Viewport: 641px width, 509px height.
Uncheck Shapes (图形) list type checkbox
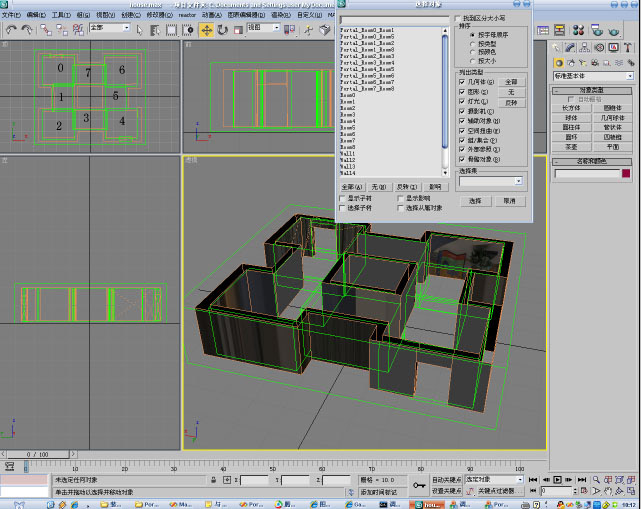coord(462,92)
